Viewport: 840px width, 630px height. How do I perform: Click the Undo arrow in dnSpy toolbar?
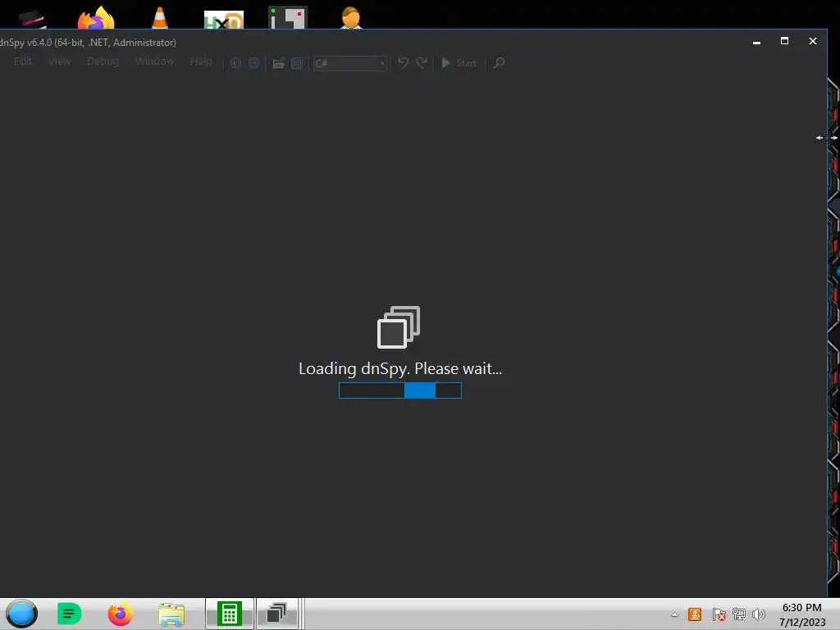click(404, 62)
